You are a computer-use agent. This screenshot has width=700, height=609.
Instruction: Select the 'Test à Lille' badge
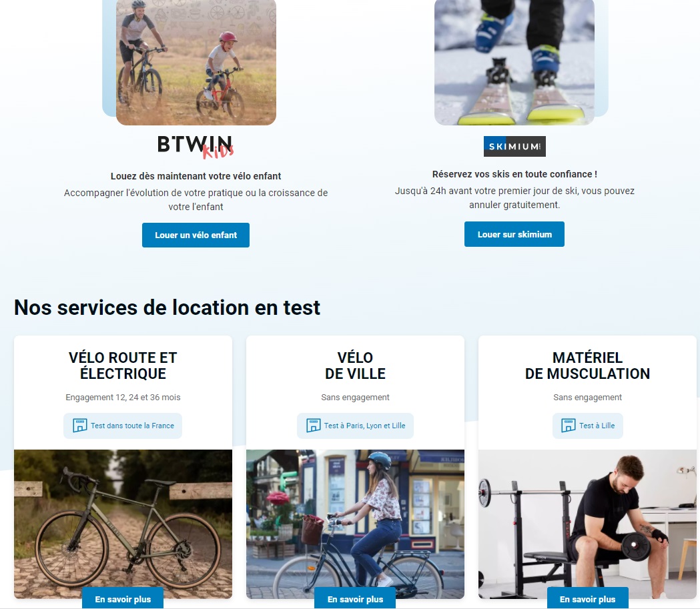click(x=587, y=426)
